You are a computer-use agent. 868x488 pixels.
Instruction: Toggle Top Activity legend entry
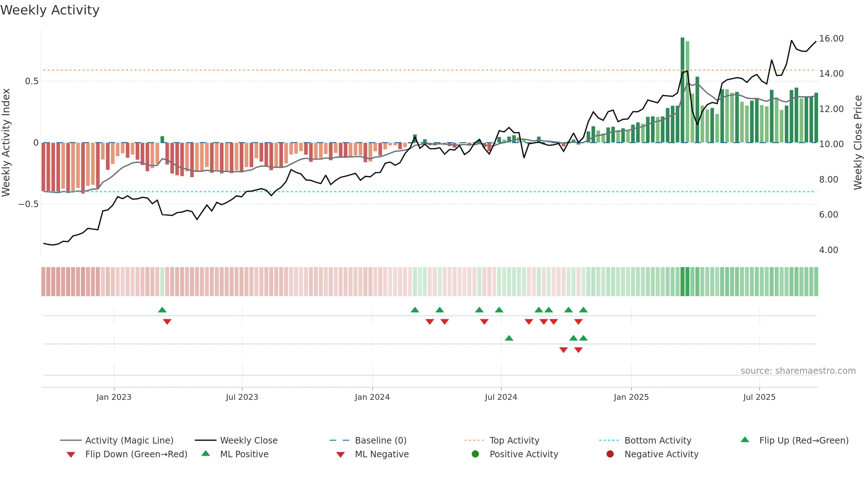(502, 440)
